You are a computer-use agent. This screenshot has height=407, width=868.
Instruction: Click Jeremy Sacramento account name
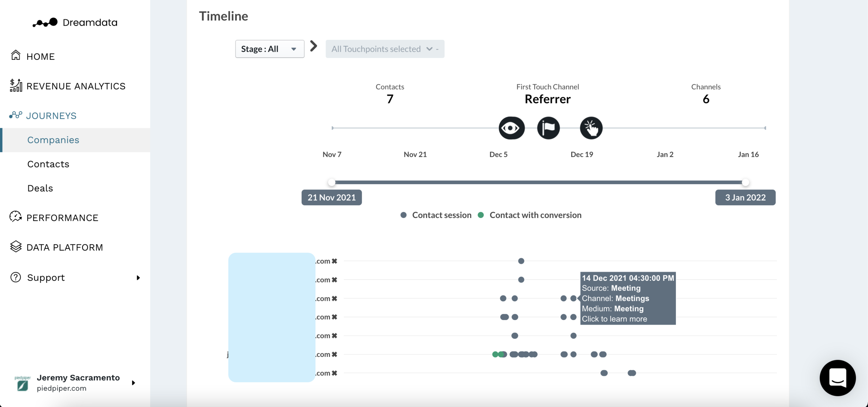pyautogui.click(x=78, y=377)
